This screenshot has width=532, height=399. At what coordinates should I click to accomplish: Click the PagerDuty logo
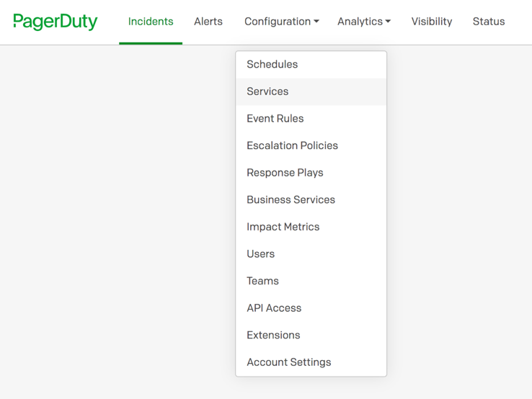[56, 22]
